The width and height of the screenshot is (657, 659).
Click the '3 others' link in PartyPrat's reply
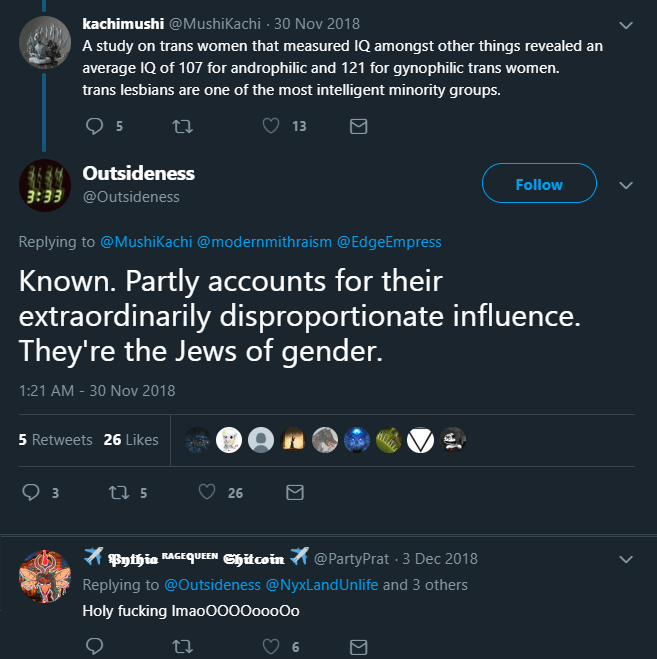439,585
